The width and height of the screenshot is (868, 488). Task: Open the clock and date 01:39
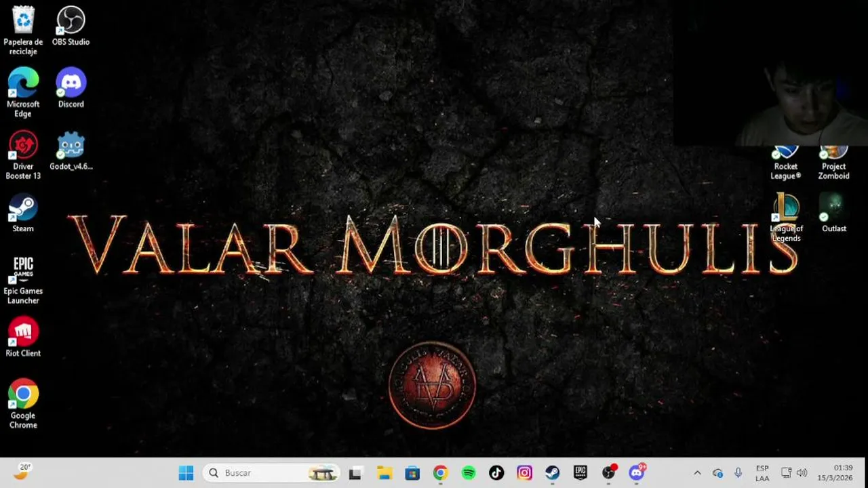click(835, 473)
